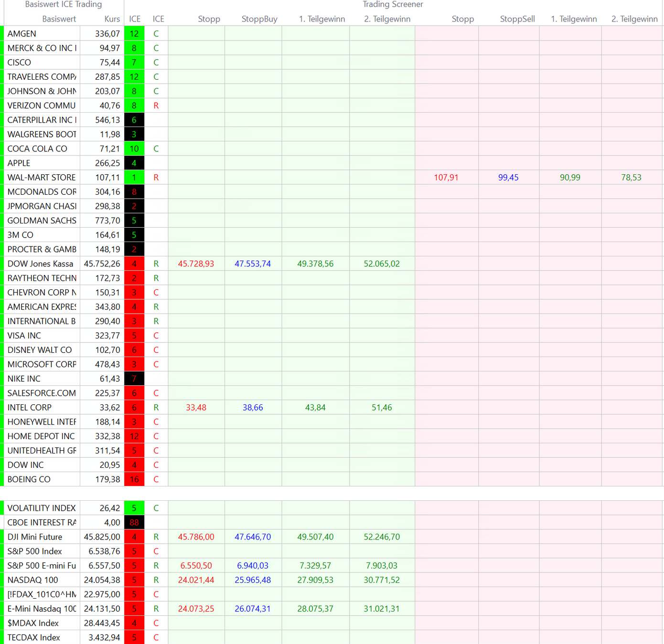Click the StoppBuy column header

tap(259, 19)
